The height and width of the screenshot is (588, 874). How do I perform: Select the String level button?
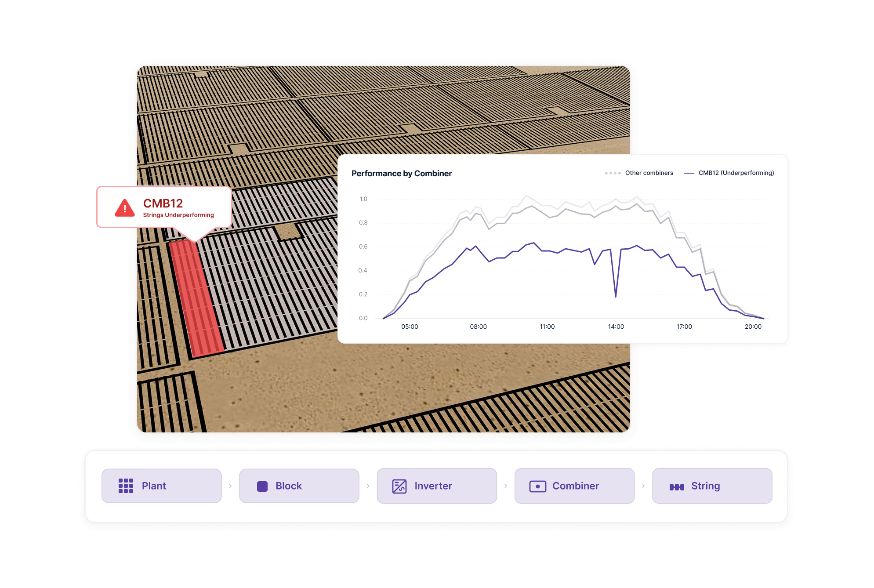712,486
